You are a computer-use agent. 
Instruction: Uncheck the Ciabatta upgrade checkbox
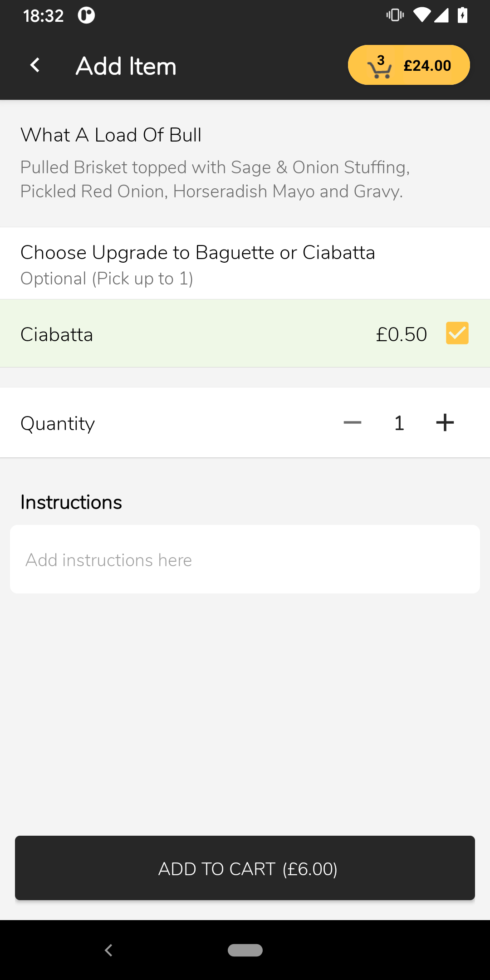click(x=457, y=333)
